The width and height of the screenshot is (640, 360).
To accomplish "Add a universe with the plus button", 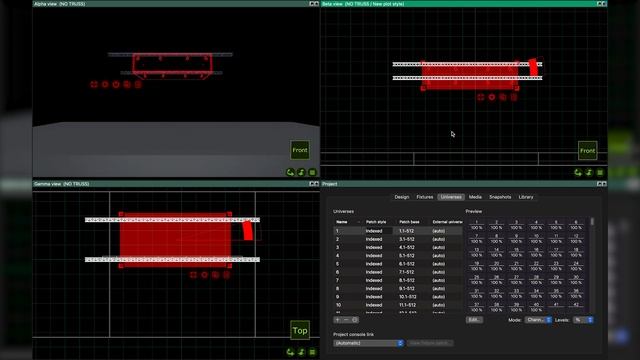I will click(x=338, y=320).
